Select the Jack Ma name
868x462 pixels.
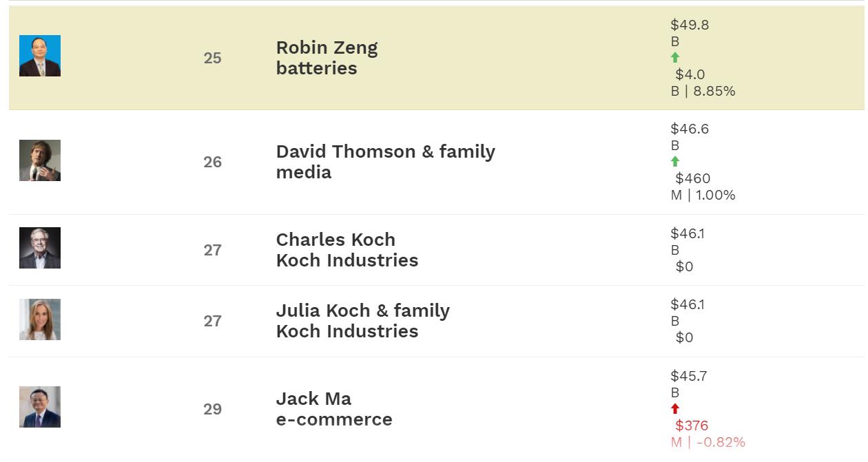[313, 399]
